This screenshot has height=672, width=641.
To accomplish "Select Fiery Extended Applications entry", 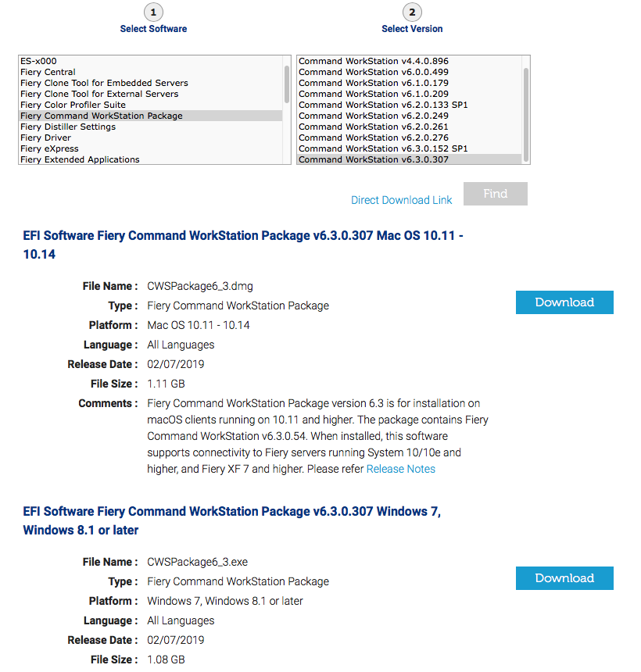I will [x=80, y=159].
